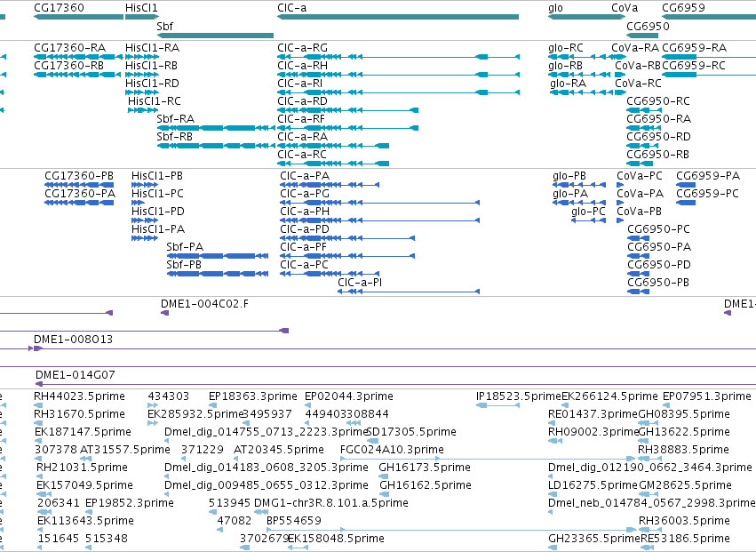The height and width of the screenshot is (552, 756).
Task: Select protein Sbf-PB
Action: pyautogui.click(x=184, y=266)
